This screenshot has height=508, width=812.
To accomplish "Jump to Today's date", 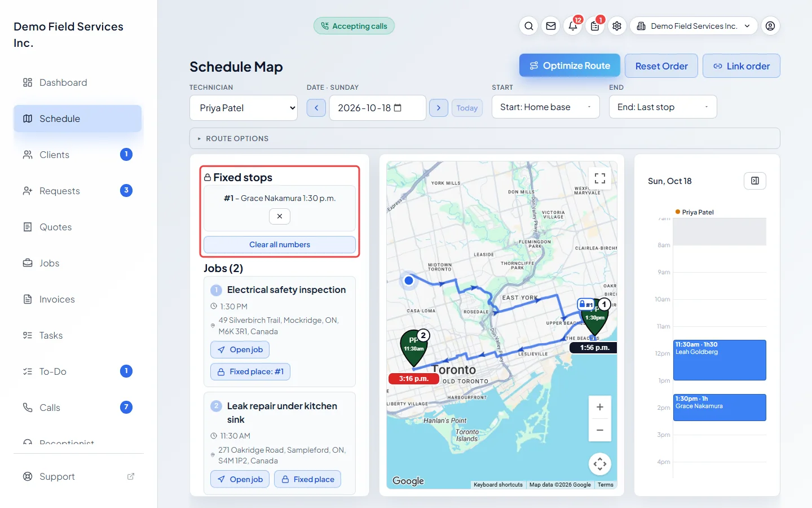I will (x=467, y=108).
